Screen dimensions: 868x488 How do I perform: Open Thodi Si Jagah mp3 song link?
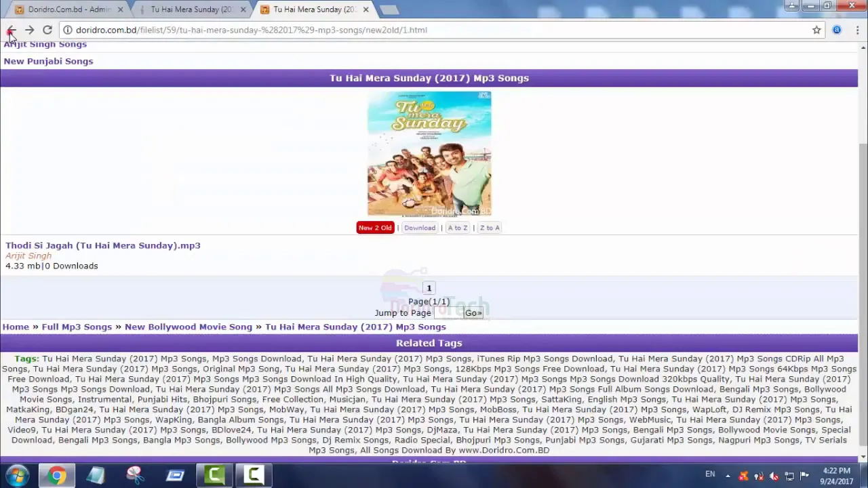(x=103, y=245)
